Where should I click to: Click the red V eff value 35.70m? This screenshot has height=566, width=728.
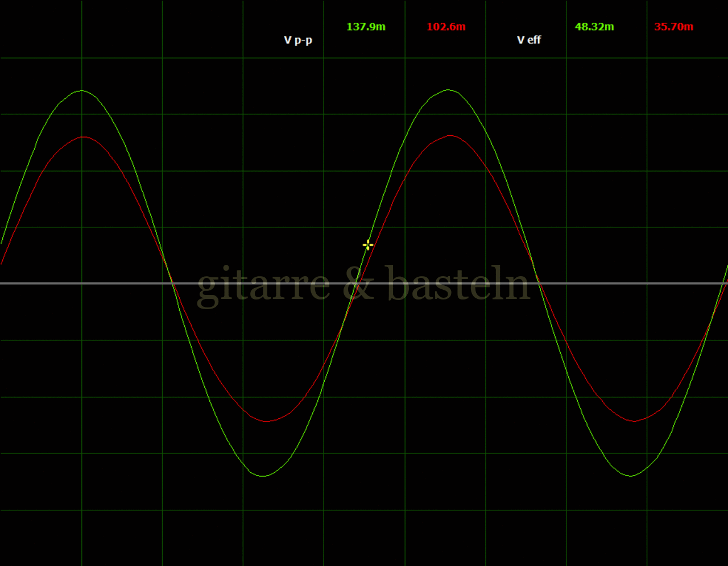673,27
